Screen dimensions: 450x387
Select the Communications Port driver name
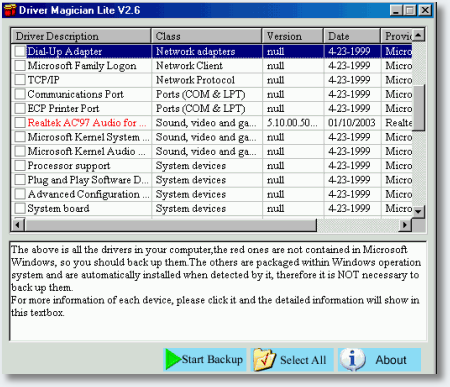pos(76,94)
